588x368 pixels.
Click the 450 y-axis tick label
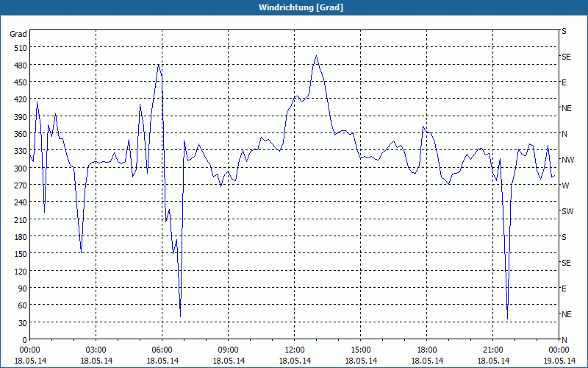[x=21, y=82]
